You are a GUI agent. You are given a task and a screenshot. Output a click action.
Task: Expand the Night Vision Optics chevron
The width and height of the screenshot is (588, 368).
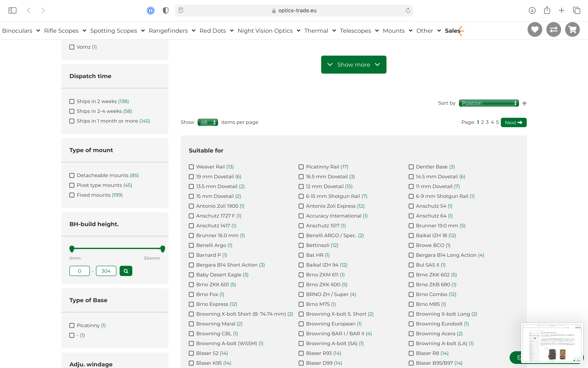[x=299, y=31]
